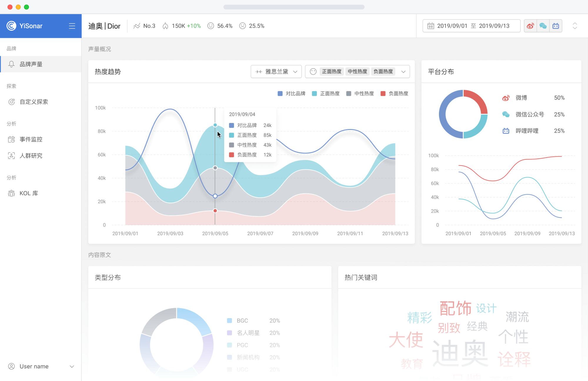Click the target icon beside 自定义探索

pos(11,102)
